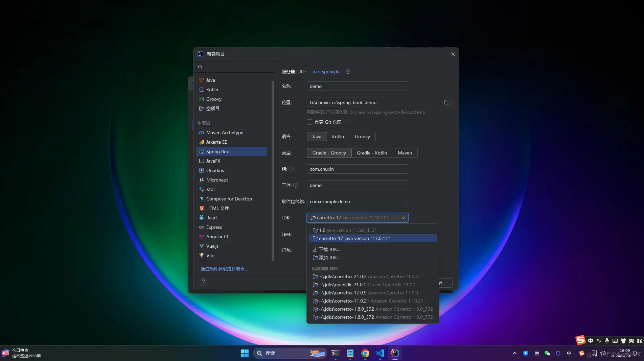This screenshot has height=361, width=644.
Task: Open 通过插件获取更多语言 link
Action: 224,269
